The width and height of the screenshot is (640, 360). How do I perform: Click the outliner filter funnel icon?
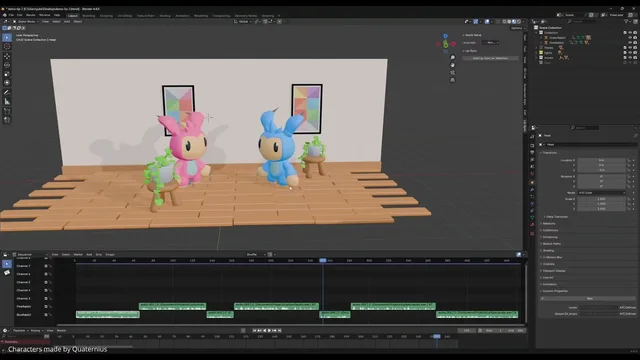(x=626, y=22)
